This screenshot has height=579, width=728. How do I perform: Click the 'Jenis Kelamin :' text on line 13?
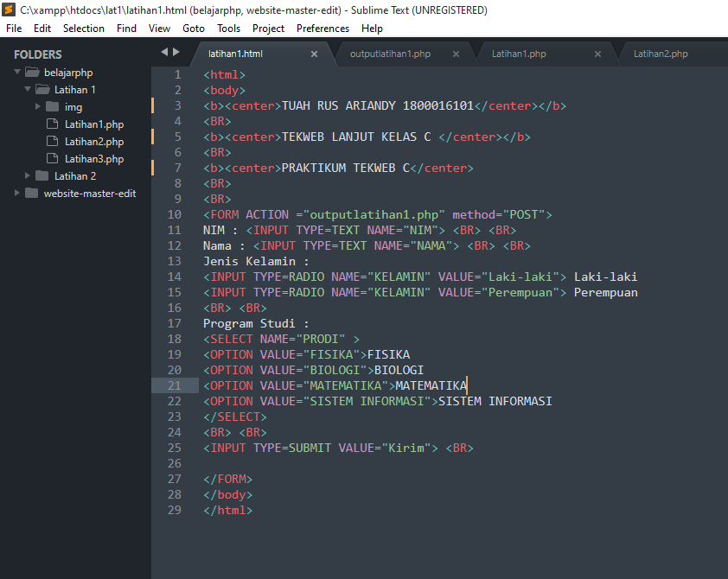256,261
